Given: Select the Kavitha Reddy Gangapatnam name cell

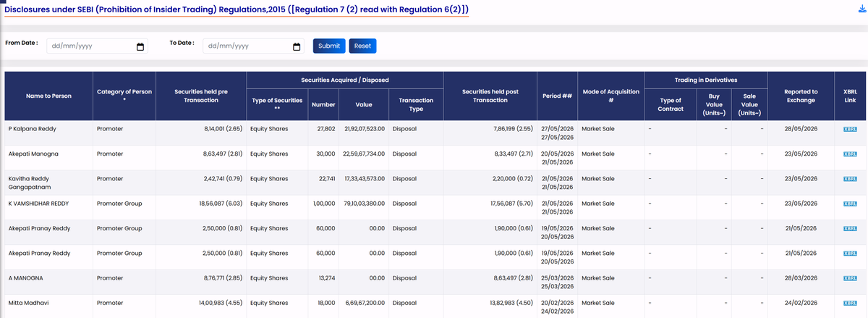Looking at the screenshot, I should coord(49,183).
